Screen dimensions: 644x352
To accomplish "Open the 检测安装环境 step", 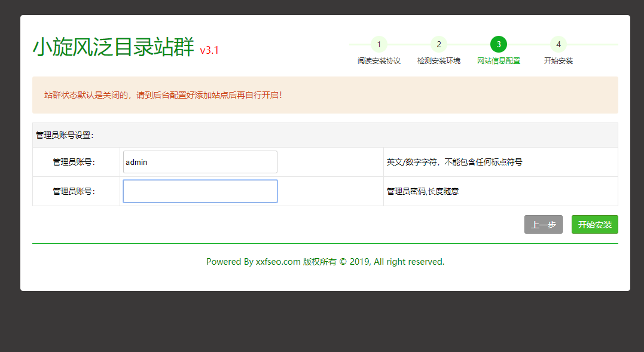I will (439, 60).
